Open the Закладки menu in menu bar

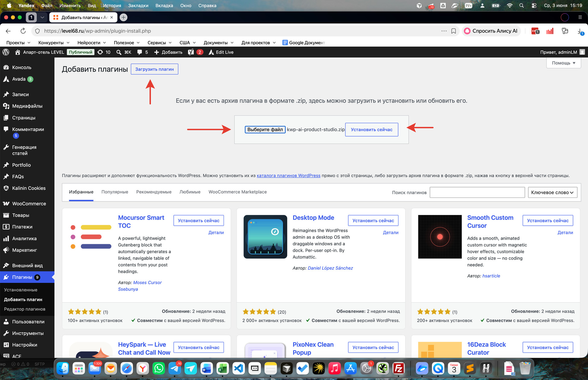click(138, 6)
